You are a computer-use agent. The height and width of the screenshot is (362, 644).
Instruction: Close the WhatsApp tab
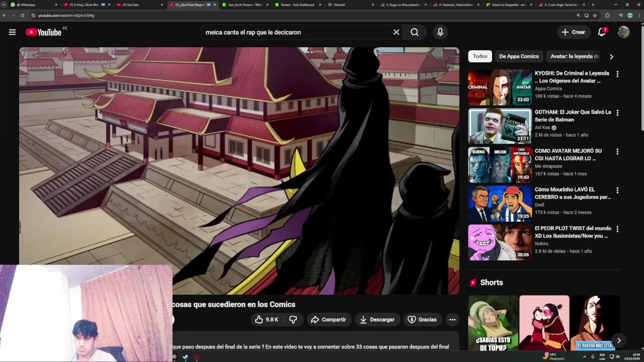56,5
